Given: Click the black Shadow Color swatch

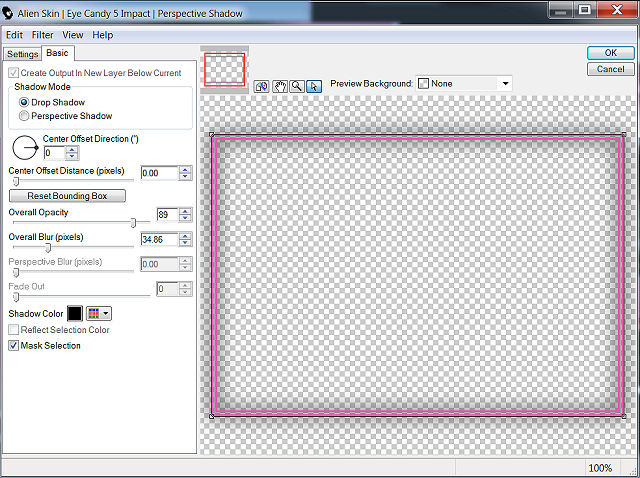Looking at the screenshot, I should tap(75, 313).
